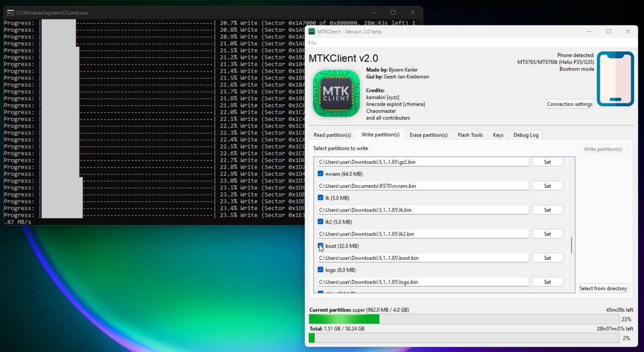The image size is (644, 352).
Task: Maximize the cmd.exe window
Action: (393, 13)
